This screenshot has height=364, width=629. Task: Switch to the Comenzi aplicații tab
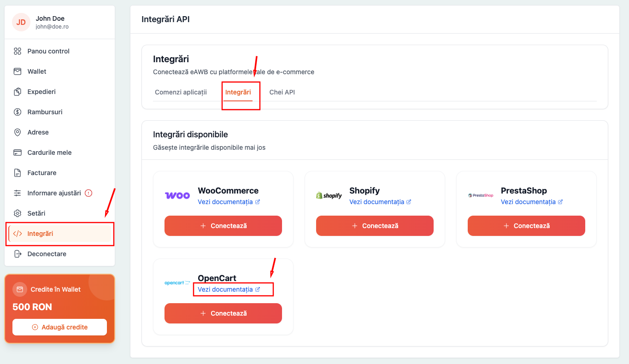[181, 92]
